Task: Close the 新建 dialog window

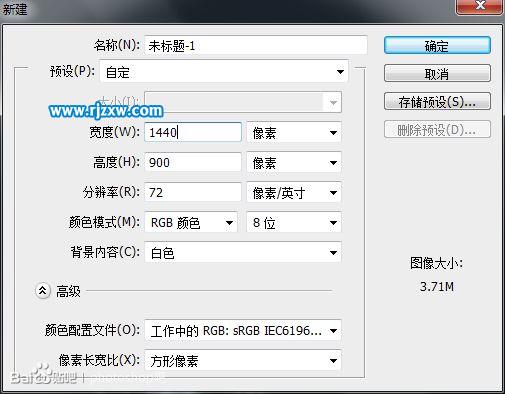Action: click(x=479, y=6)
